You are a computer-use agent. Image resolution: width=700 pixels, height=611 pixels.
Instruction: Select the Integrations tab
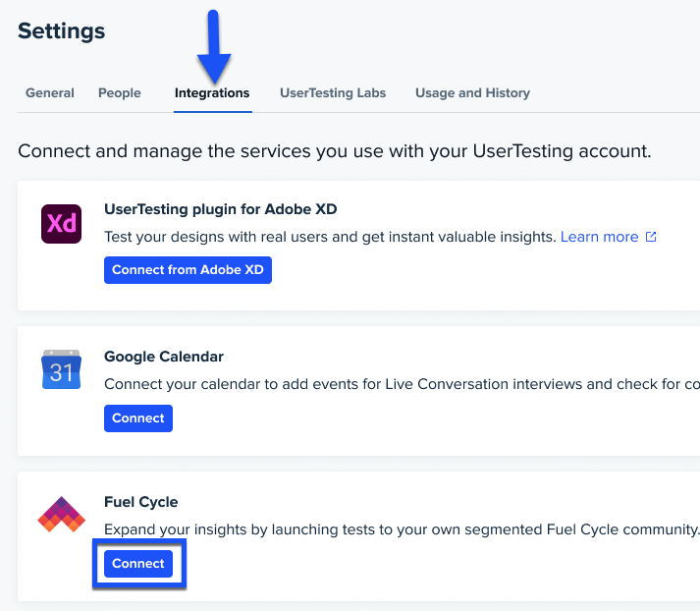point(212,93)
